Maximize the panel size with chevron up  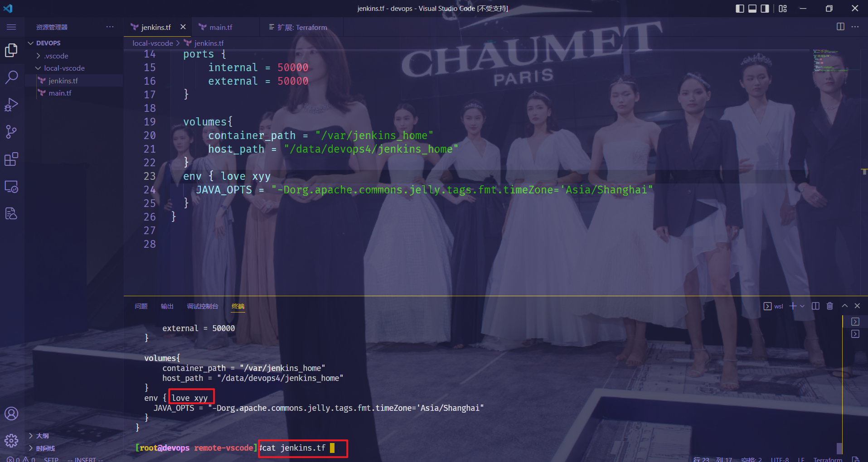(845, 306)
